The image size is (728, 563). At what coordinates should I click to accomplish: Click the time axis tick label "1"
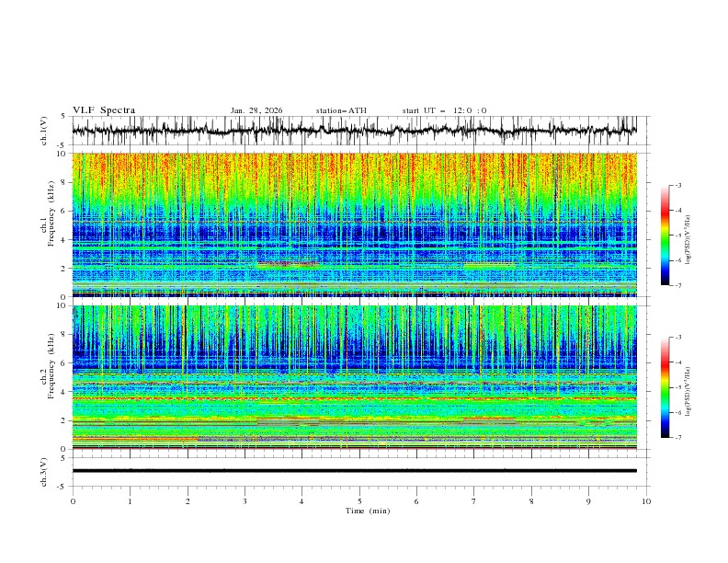130,501
